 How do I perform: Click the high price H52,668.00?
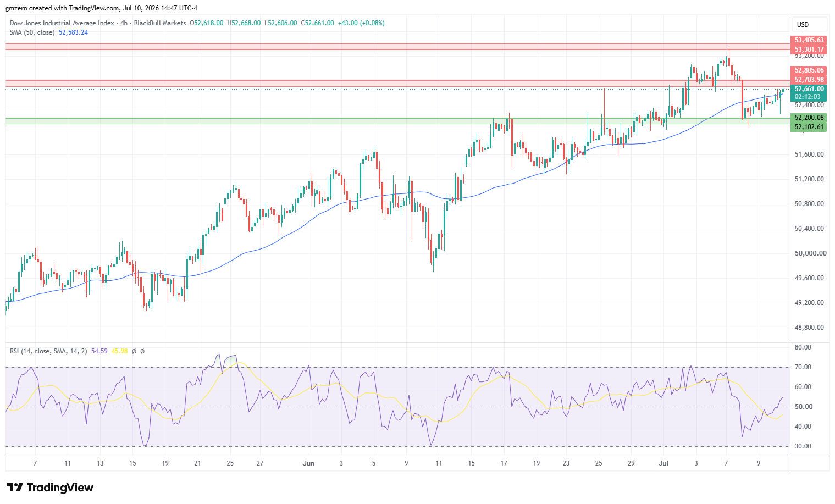click(244, 23)
